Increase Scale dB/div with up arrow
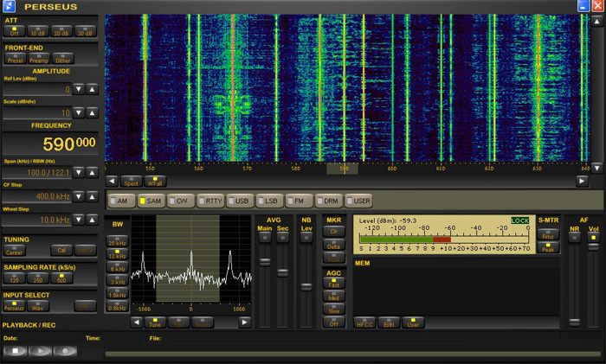Screen dimensions: 606x364 click(x=92, y=112)
